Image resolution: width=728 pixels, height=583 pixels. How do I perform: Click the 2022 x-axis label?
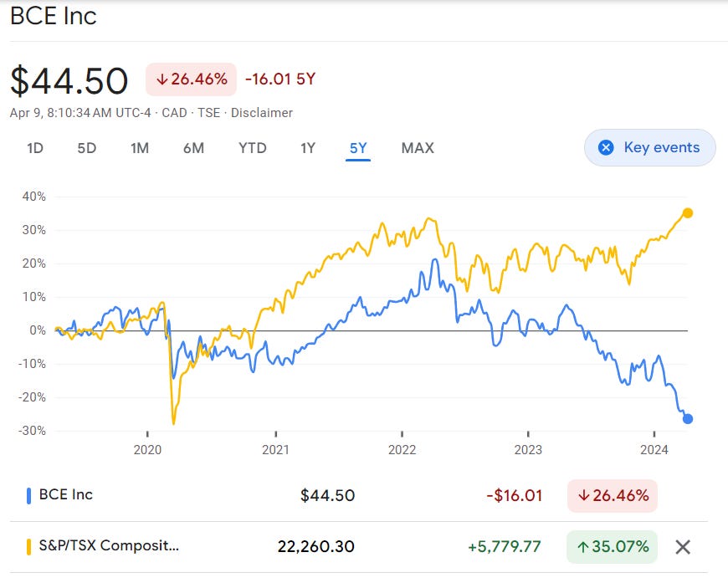pyautogui.click(x=402, y=450)
